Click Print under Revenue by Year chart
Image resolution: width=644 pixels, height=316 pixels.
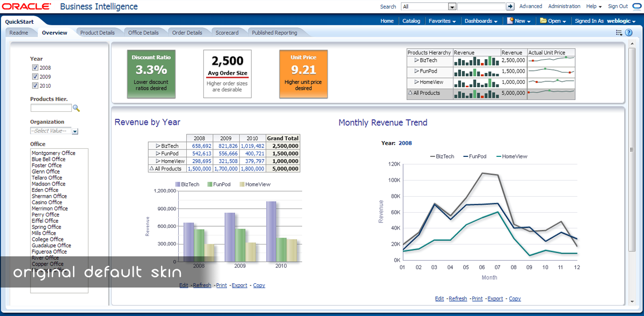coord(221,285)
